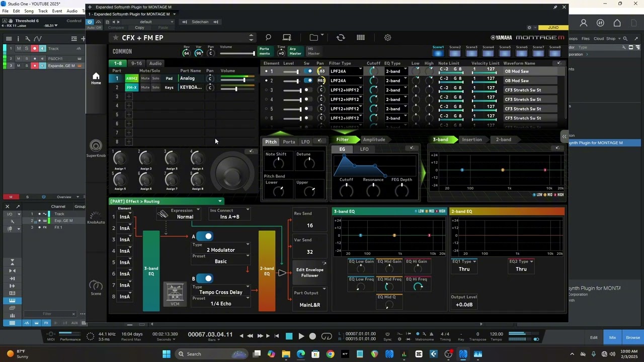Open element 3 Filter Type dropdown
This screenshot has width=644, height=362.
pyautogui.click(x=346, y=90)
